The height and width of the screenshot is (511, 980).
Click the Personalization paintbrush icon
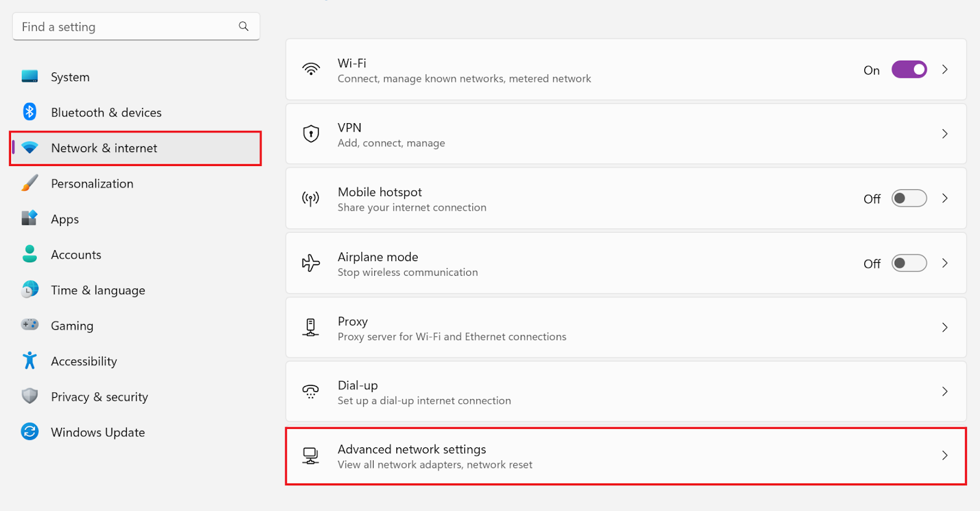pos(29,183)
